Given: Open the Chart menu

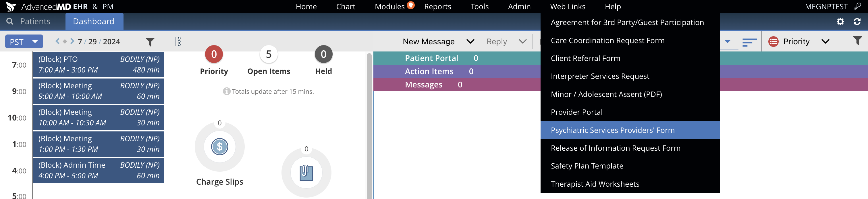Looking at the screenshot, I should point(346,6).
